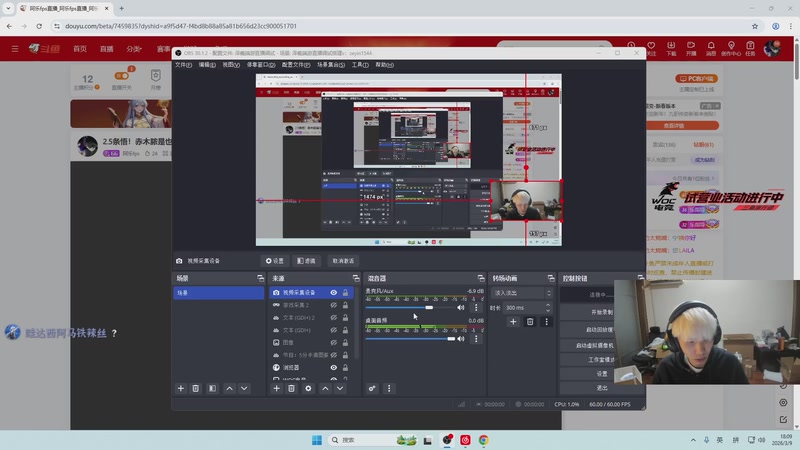800x450 pixels.
Task: Show the 图像 source
Action: [x=334, y=342]
